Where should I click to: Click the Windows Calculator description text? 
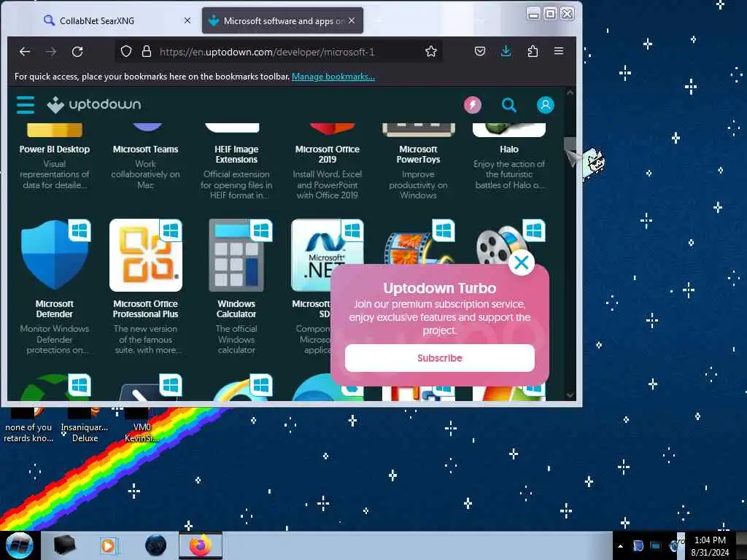click(x=236, y=339)
